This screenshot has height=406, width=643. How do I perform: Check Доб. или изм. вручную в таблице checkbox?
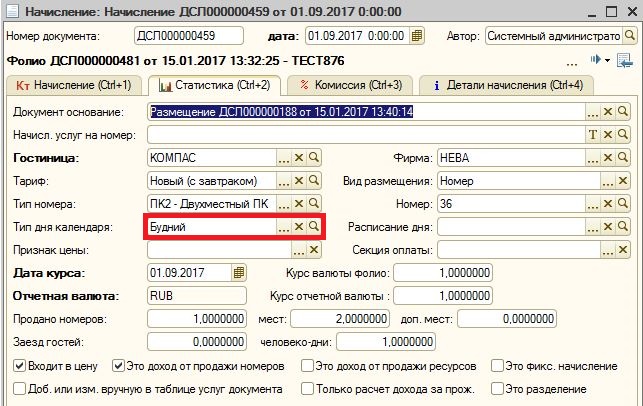[x=19, y=388]
